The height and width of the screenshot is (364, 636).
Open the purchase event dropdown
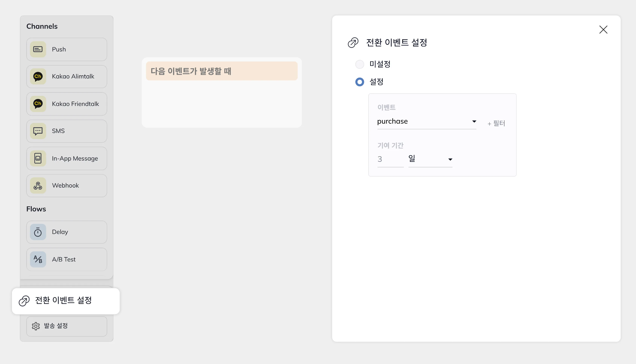click(427, 122)
